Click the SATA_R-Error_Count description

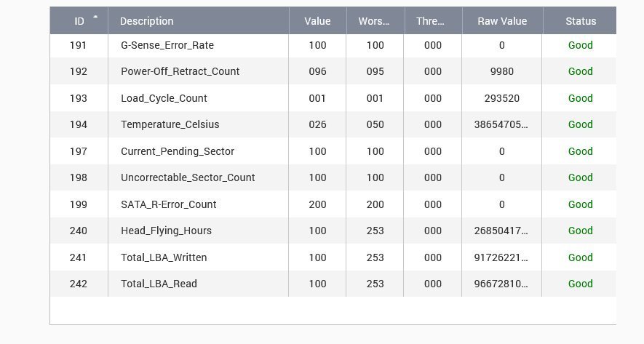click(x=168, y=204)
